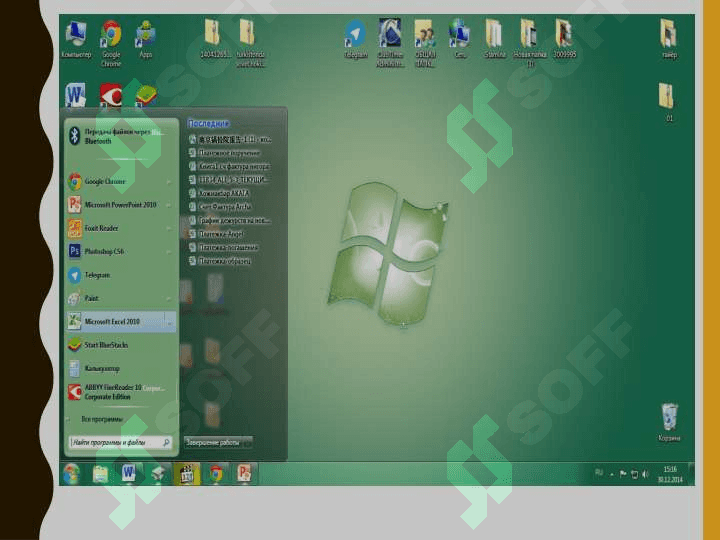The image size is (720, 540).
Task: Open ABBYY FineReader desktop shortcut
Action: click(x=111, y=95)
